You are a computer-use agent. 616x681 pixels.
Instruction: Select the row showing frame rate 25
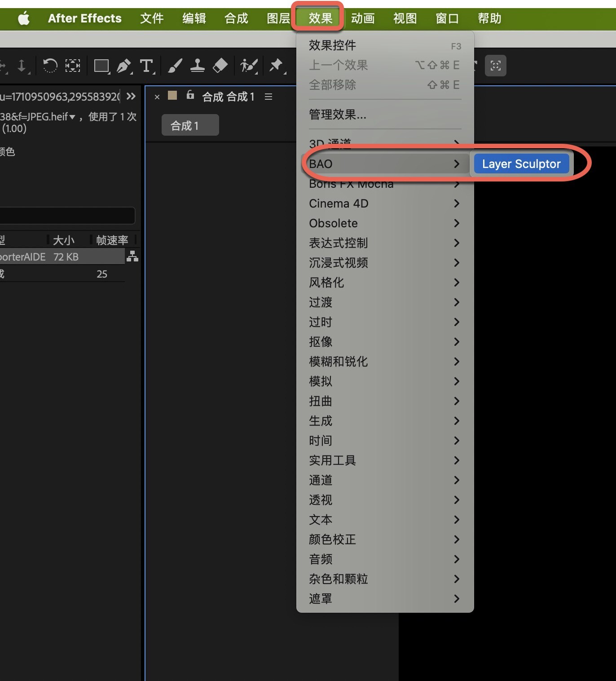[62, 274]
